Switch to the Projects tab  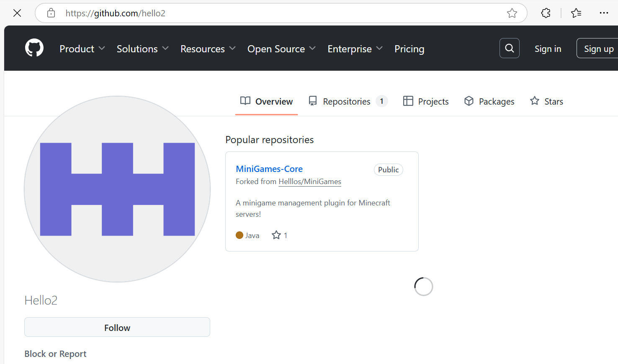click(x=426, y=101)
